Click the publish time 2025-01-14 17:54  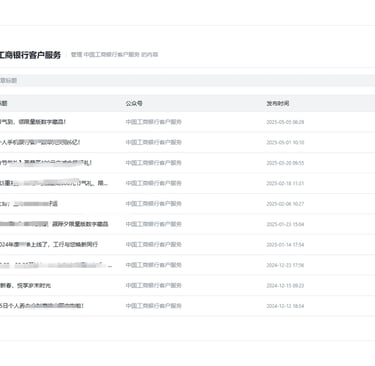coord(285,245)
